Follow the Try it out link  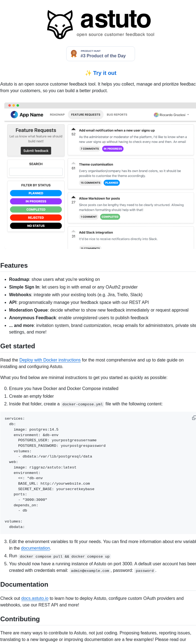(x=104, y=73)
